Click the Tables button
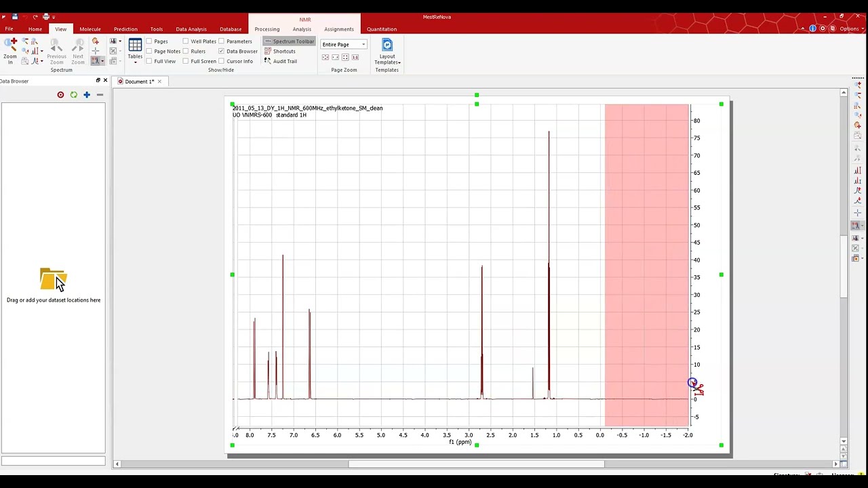 (135, 50)
